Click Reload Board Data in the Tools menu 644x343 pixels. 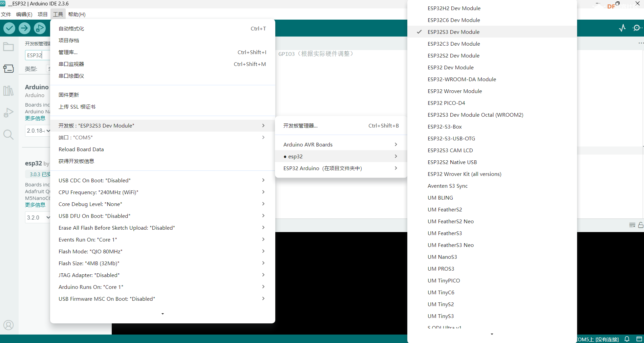[81, 149]
